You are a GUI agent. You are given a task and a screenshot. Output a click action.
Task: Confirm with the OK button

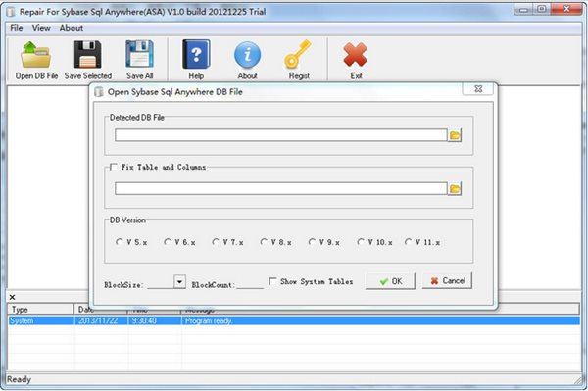(x=390, y=281)
